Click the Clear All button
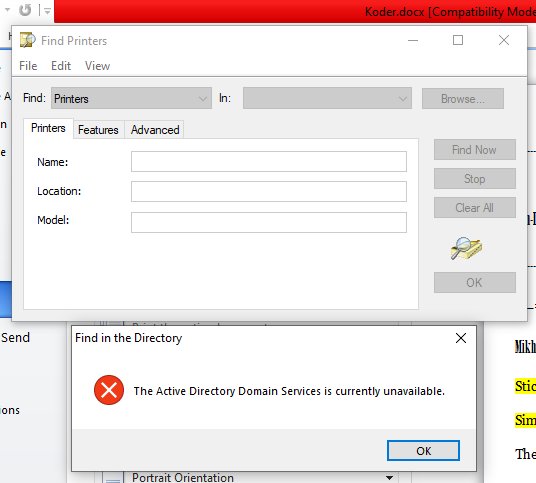 [474, 208]
